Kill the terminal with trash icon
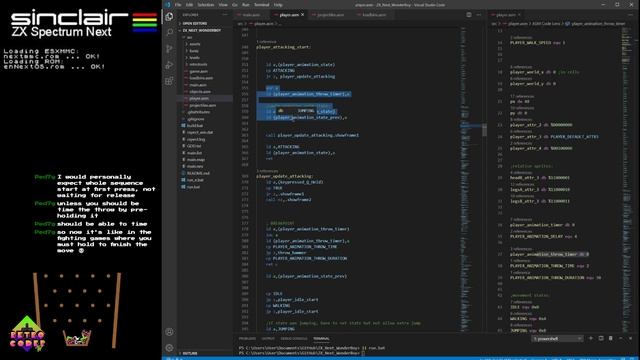The width and height of the screenshot is (640, 360). click(611, 338)
